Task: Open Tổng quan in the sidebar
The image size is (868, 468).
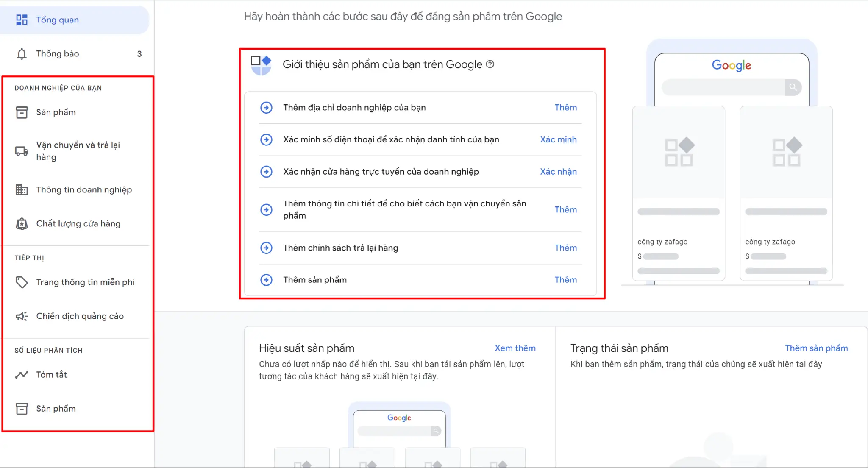Action: click(75, 20)
